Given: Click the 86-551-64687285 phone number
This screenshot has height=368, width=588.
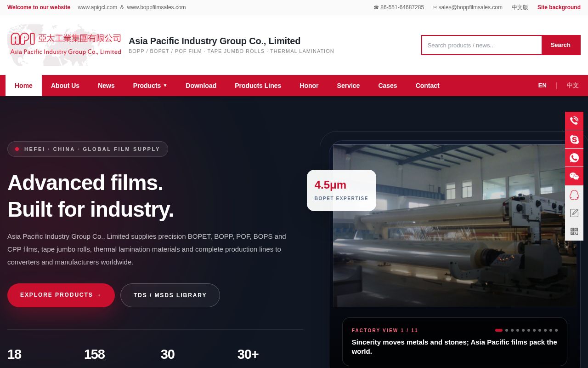Looking at the screenshot, I should 399,7.
